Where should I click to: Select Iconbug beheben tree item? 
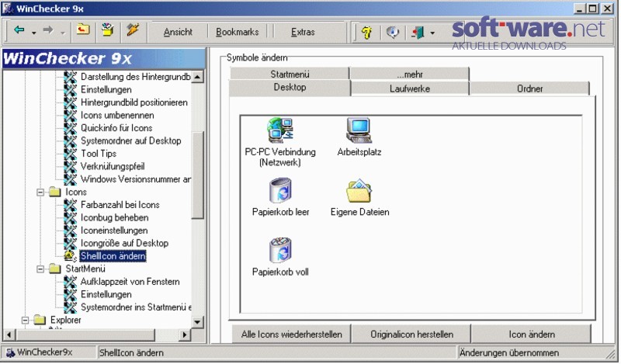click(114, 217)
